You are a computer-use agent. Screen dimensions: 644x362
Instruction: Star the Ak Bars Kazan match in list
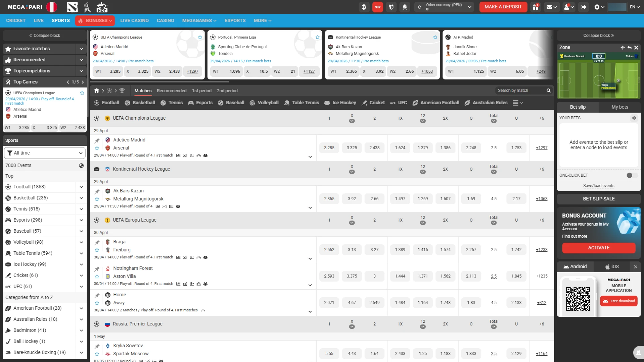97,199
